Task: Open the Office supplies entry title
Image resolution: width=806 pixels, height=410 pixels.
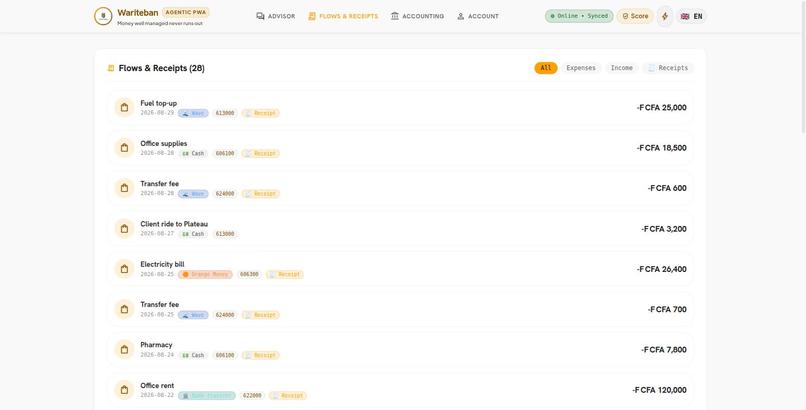Action: (x=163, y=143)
